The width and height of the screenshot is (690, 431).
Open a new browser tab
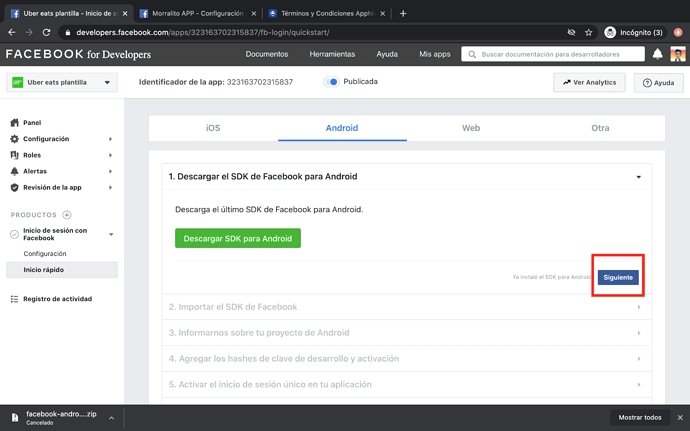(403, 13)
